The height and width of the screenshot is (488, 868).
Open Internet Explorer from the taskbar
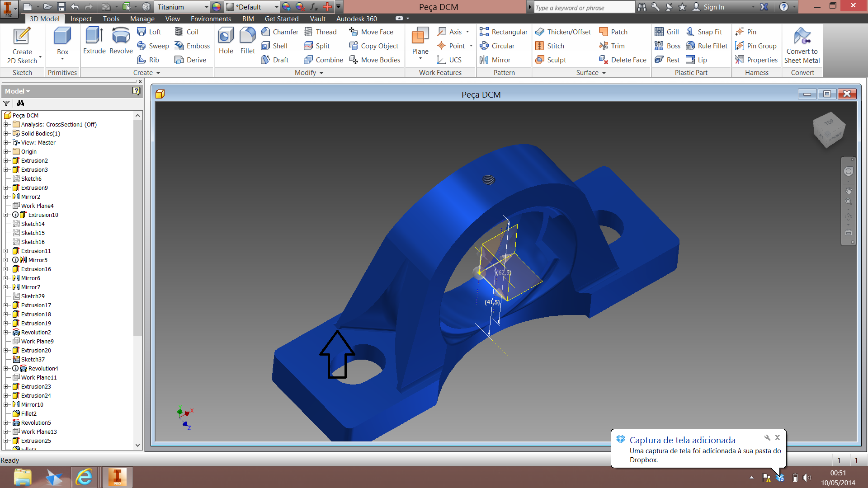(84, 477)
